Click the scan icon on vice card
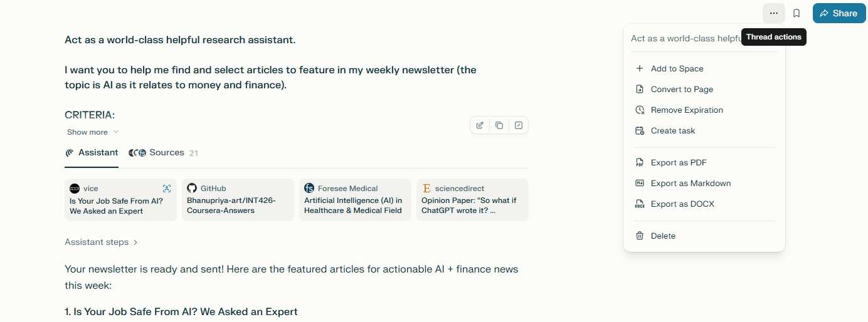Image resolution: width=868 pixels, height=322 pixels. (x=167, y=189)
